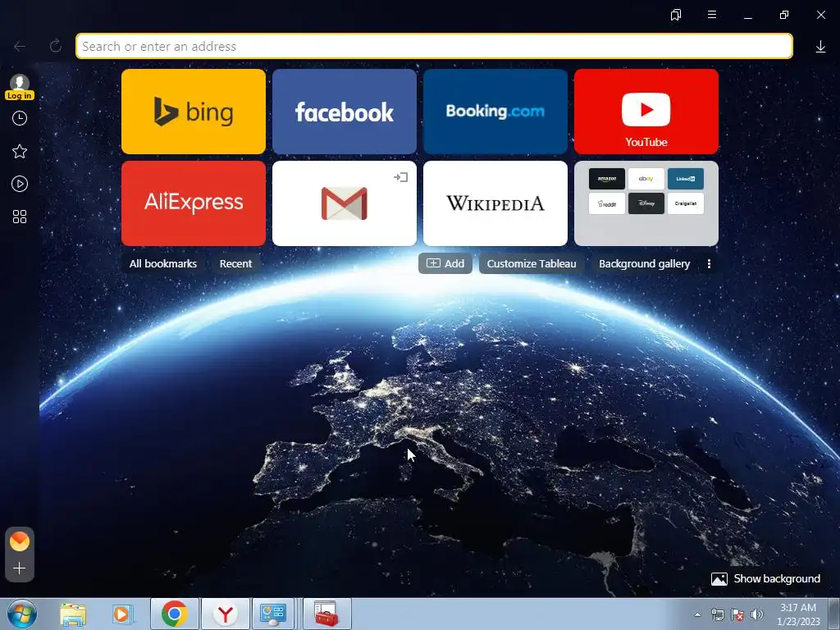Click the volume speaker icon in tray

[x=756, y=614]
